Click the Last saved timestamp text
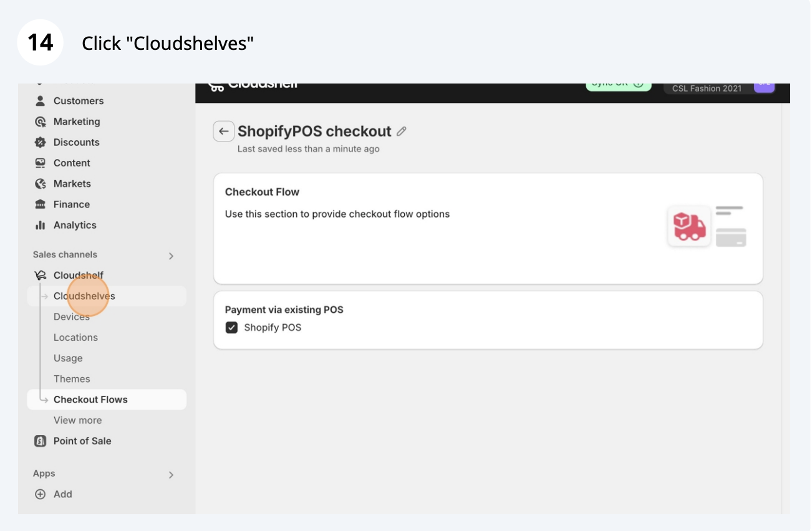The image size is (812, 531). click(309, 149)
